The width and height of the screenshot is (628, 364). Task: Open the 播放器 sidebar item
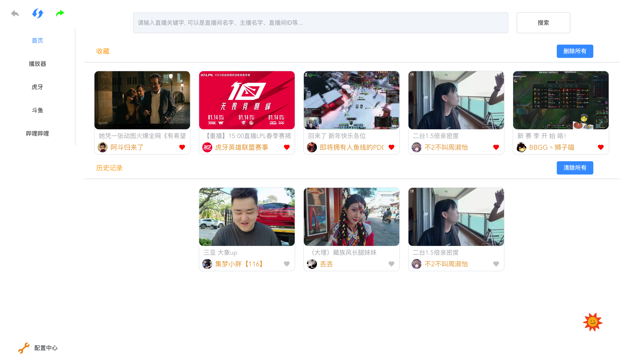(37, 64)
